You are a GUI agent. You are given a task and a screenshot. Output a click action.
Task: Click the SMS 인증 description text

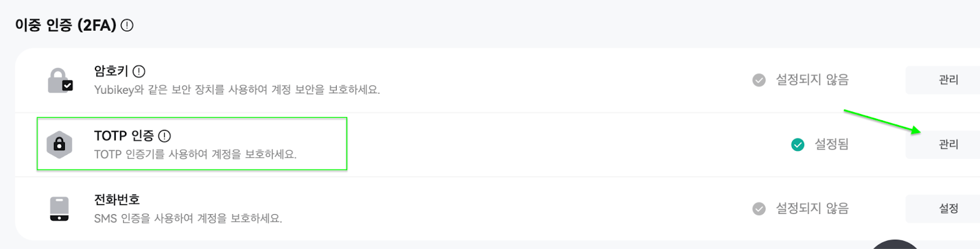pyautogui.click(x=188, y=218)
